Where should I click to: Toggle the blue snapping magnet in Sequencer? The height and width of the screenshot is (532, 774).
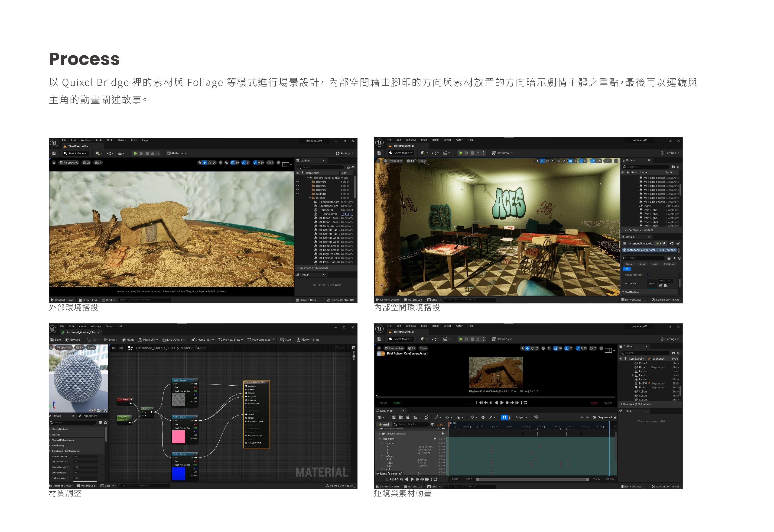[504, 417]
